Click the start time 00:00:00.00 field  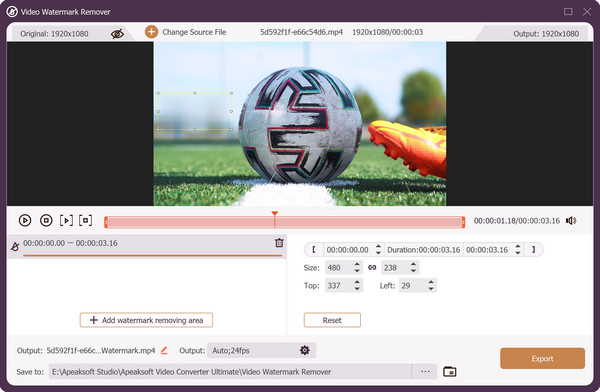click(347, 250)
